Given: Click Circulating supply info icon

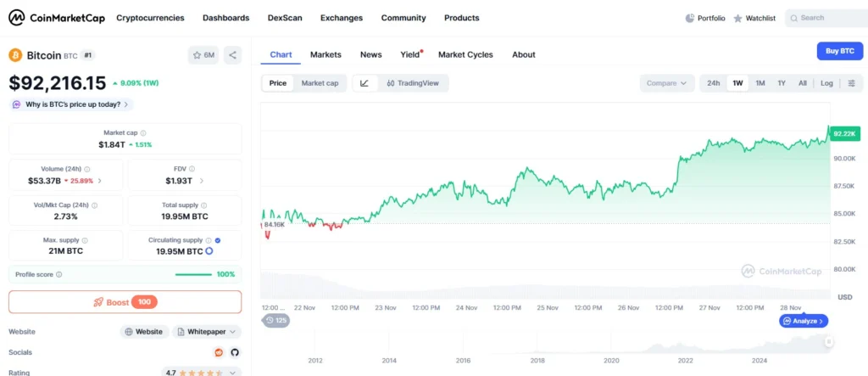Looking at the screenshot, I should coord(209,241).
